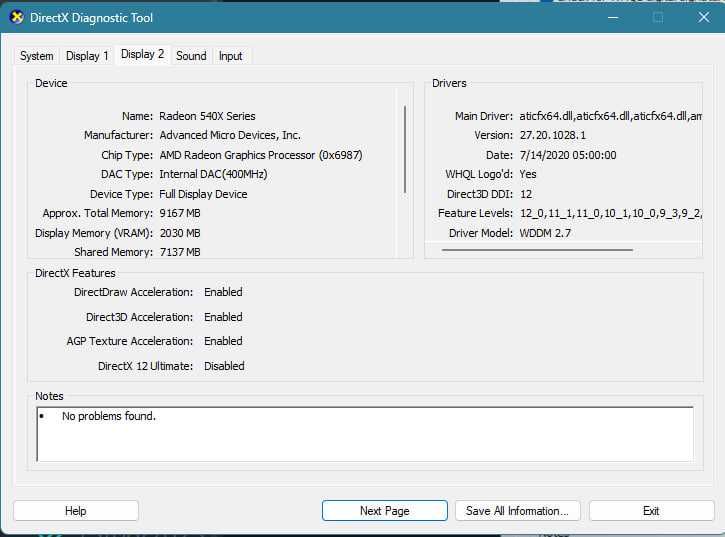This screenshot has height=537, width=725.
Task: Click the Next Page button
Action: pos(385,511)
